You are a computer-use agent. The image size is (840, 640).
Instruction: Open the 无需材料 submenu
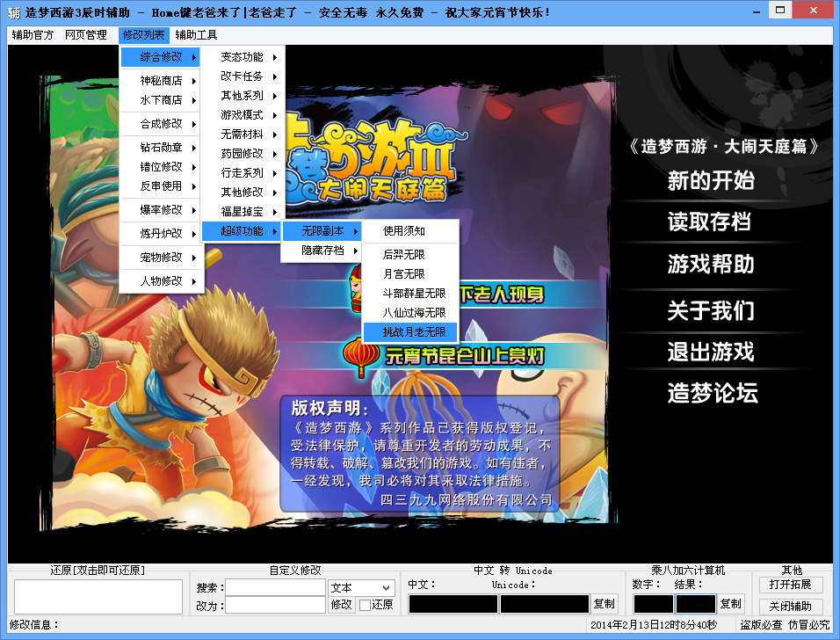pos(243,134)
